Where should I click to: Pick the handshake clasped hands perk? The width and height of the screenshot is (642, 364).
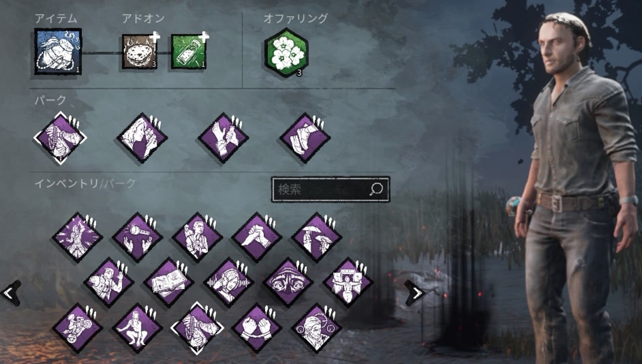tap(257, 237)
